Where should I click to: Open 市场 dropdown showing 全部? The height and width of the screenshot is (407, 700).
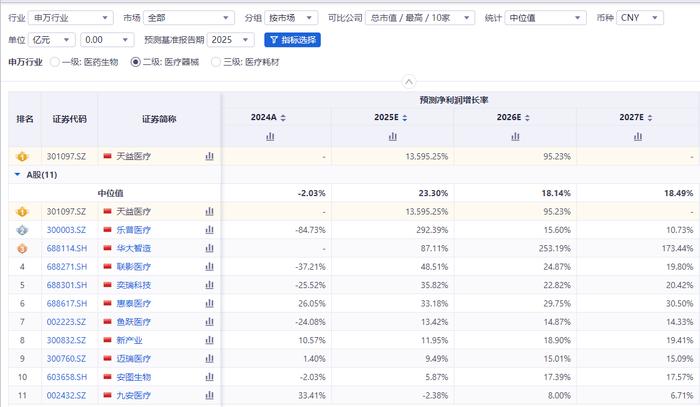pyautogui.click(x=188, y=18)
